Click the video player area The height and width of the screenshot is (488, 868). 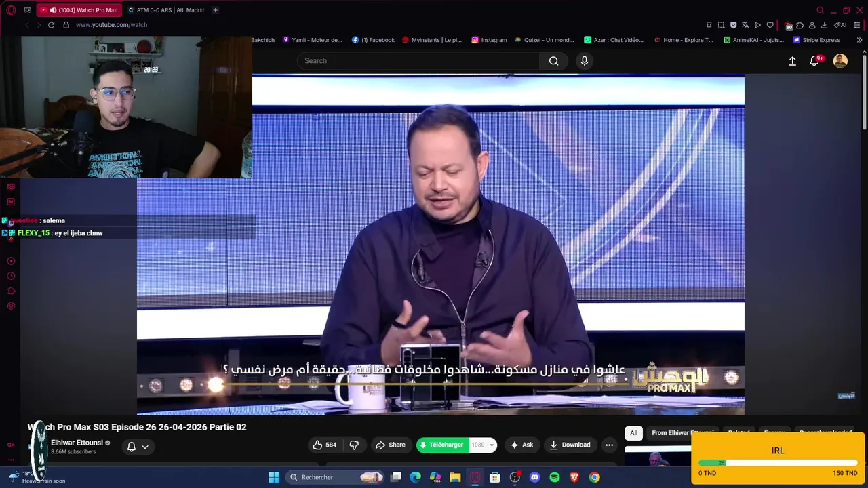pos(441,244)
